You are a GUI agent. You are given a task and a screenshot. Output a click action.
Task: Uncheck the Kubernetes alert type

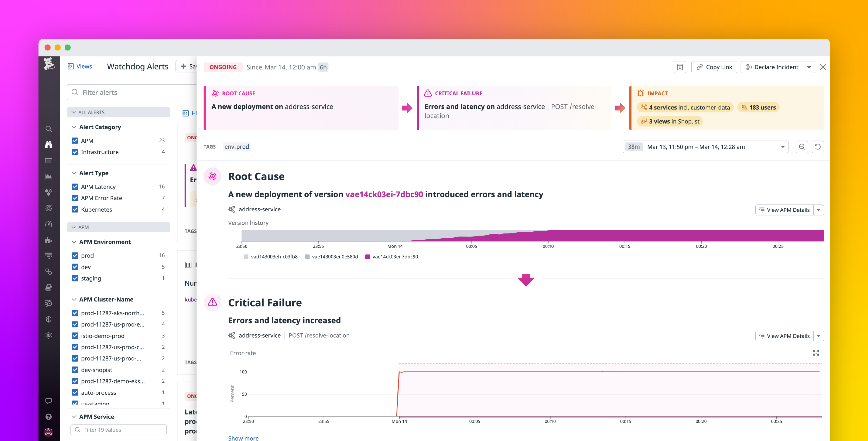tap(75, 209)
